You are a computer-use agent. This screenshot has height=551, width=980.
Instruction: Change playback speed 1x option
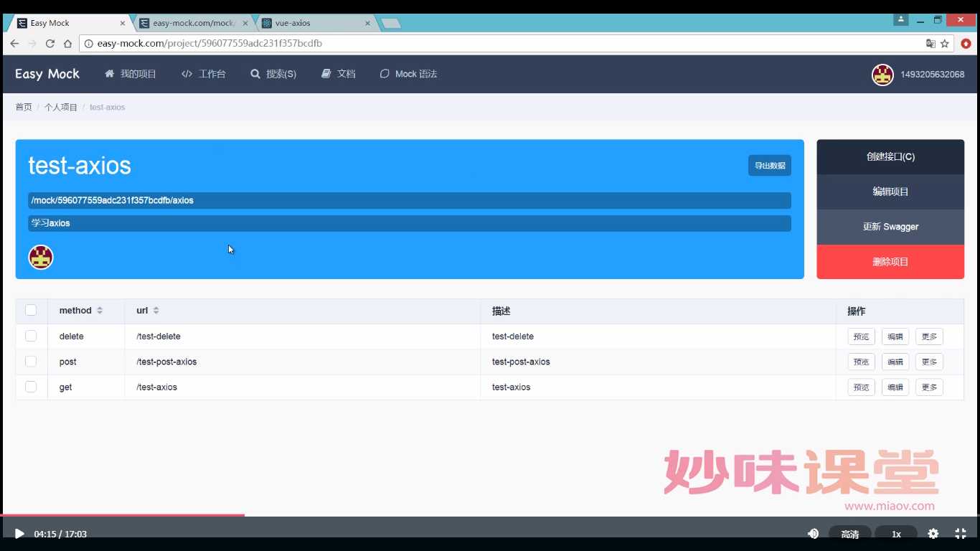(x=896, y=534)
